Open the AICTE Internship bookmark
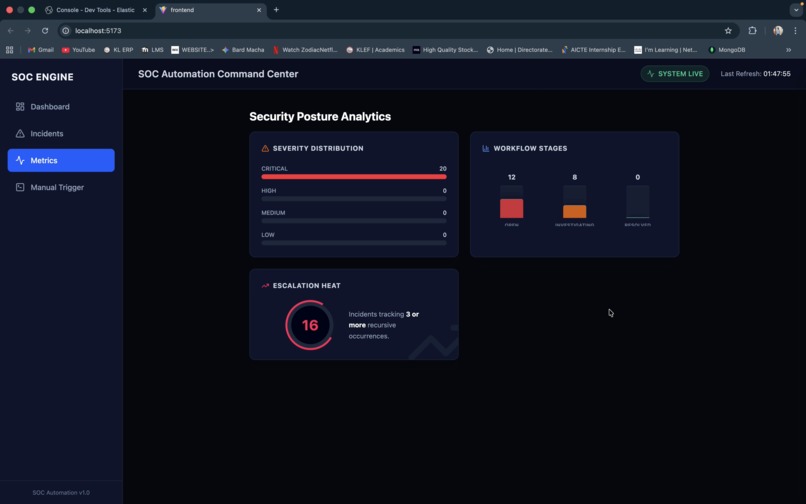Image resolution: width=806 pixels, height=504 pixels. click(x=593, y=50)
